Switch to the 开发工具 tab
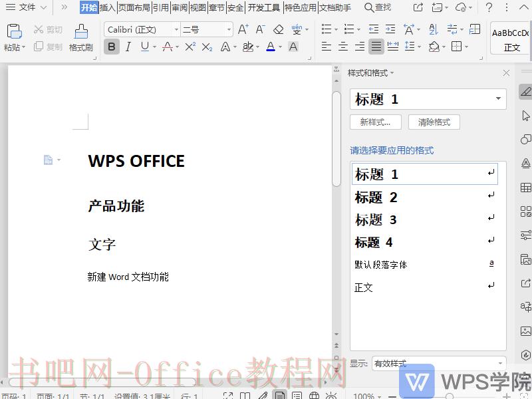 [263, 7]
